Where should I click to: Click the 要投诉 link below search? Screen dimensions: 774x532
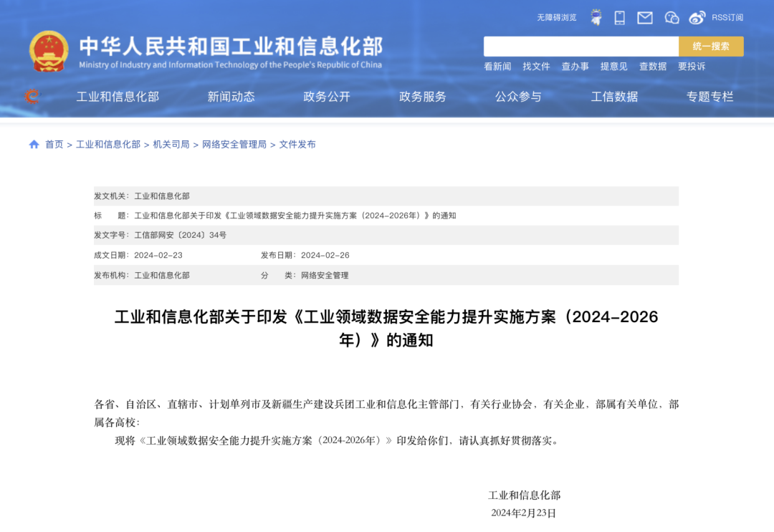pyautogui.click(x=692, y=66)
